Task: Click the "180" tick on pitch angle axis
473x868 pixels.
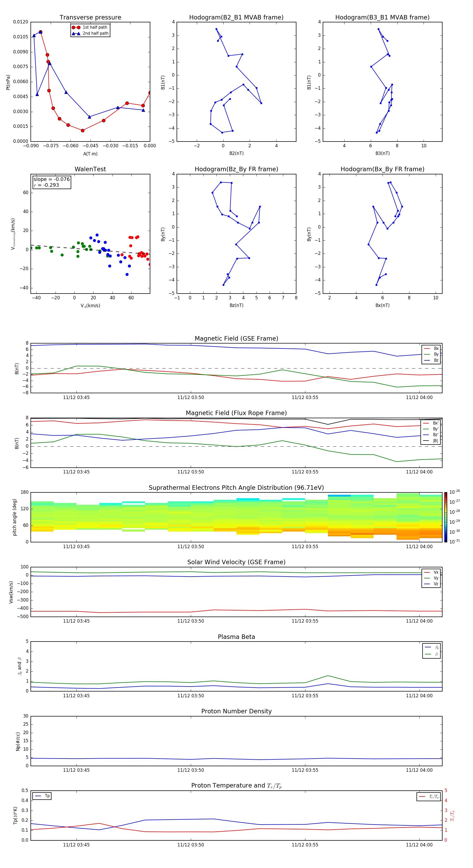Action: (25, 492)
